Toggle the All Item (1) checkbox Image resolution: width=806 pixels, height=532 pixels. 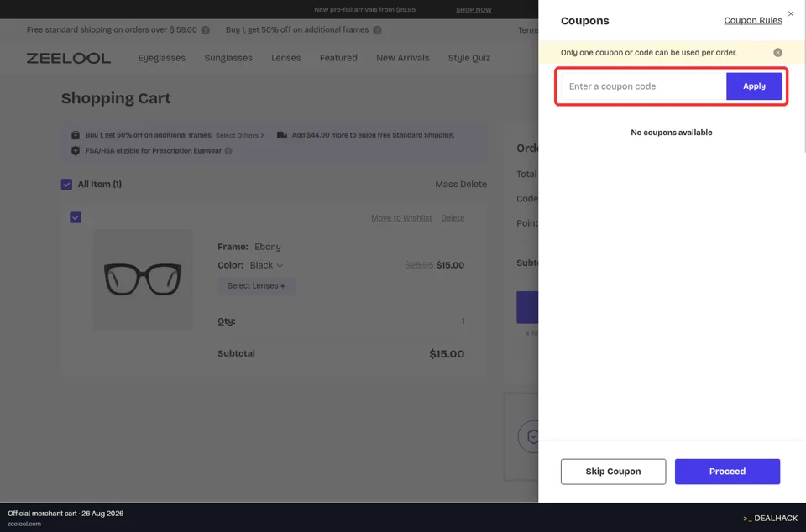pos(66,185)
